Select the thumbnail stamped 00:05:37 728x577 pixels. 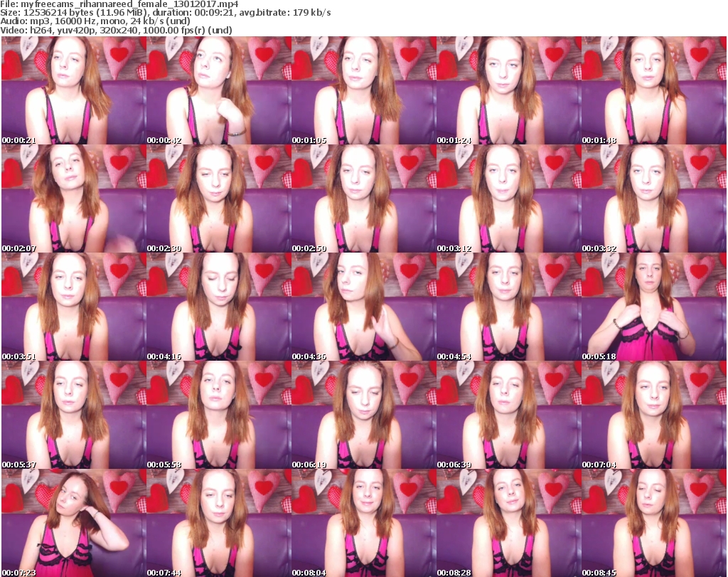click(x=74, y=415)
